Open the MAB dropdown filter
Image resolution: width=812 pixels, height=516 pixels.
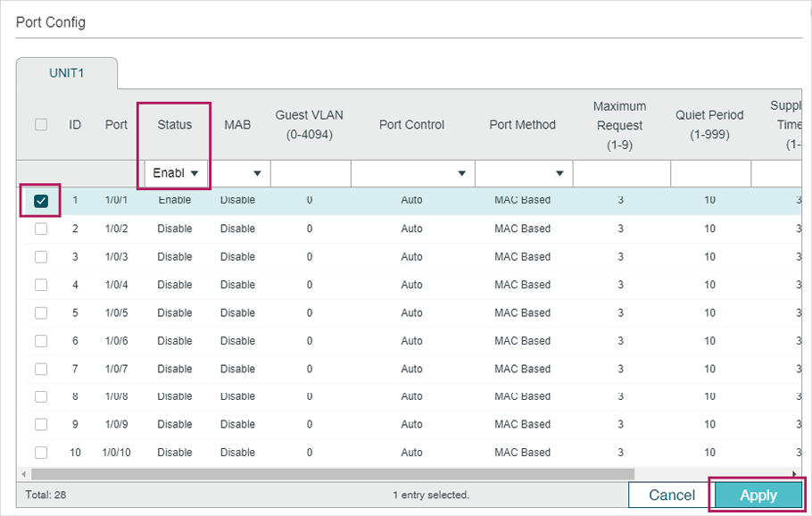tap(240, 173)
